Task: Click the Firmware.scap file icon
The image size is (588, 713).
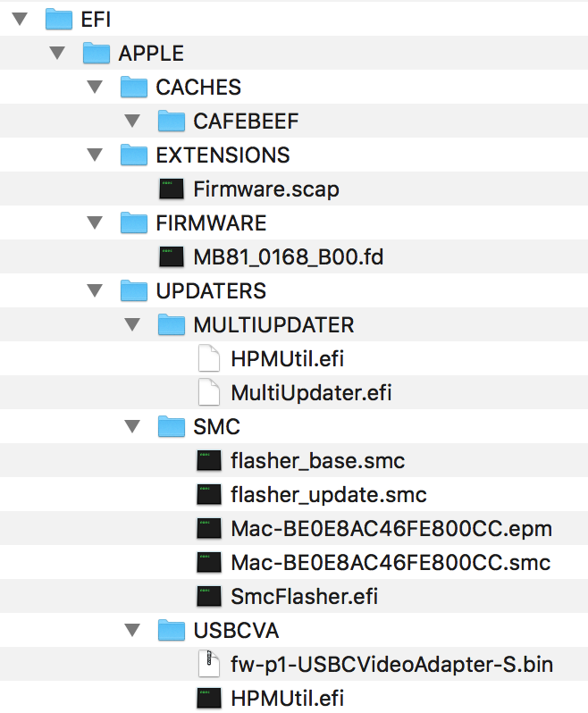Action: coord(171,189)
